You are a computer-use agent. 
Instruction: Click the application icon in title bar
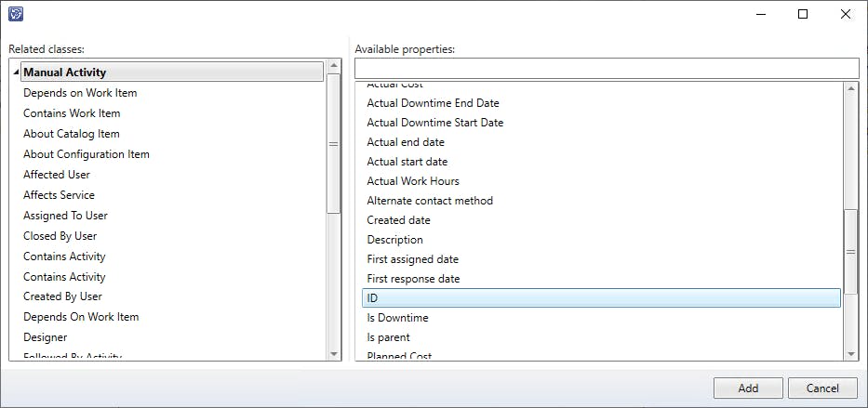point(15,14)
